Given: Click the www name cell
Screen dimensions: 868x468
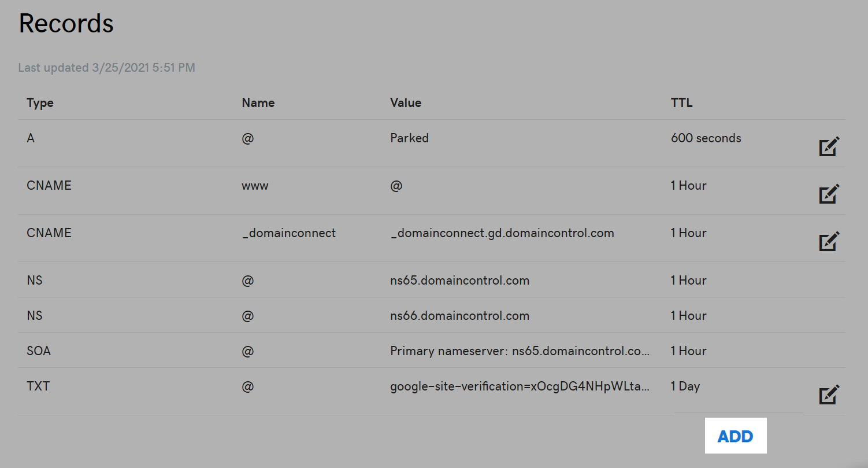Looking at the screenshot, I should pos(255,186).
